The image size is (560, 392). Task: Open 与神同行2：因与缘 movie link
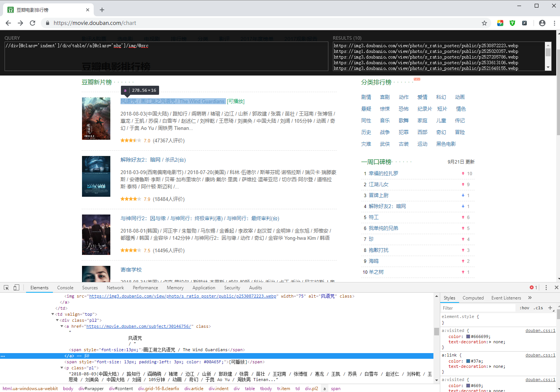pyautogui.click(x=200, y=218)
